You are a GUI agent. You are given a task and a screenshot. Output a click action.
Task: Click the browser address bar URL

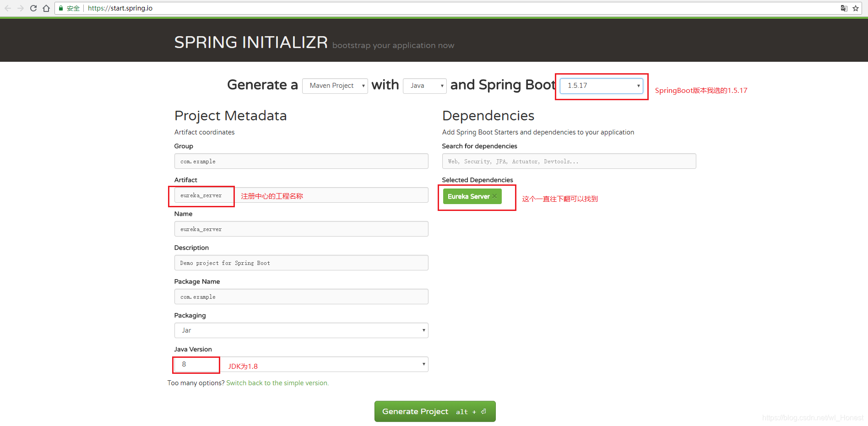[120, 8]
